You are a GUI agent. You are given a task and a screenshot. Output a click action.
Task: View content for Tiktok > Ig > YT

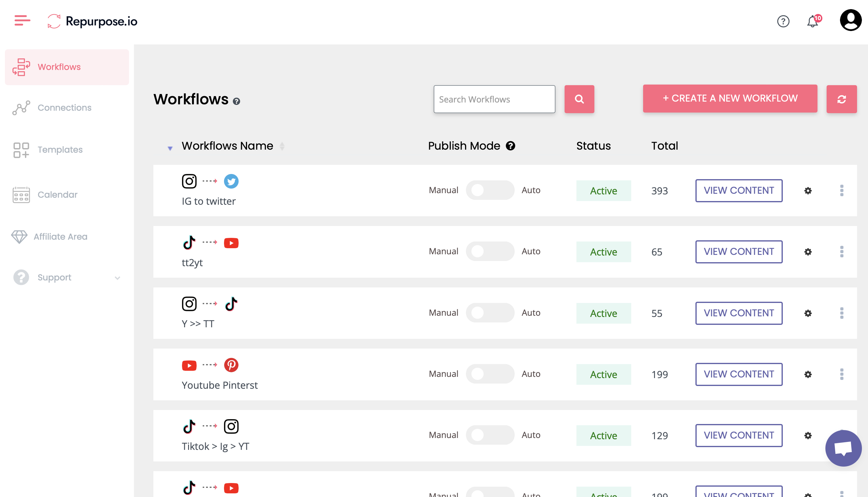click(739, 435)
